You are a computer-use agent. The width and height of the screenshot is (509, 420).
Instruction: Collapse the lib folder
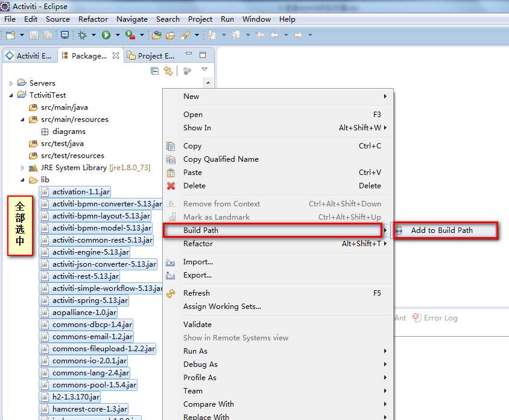coord(22,180)
